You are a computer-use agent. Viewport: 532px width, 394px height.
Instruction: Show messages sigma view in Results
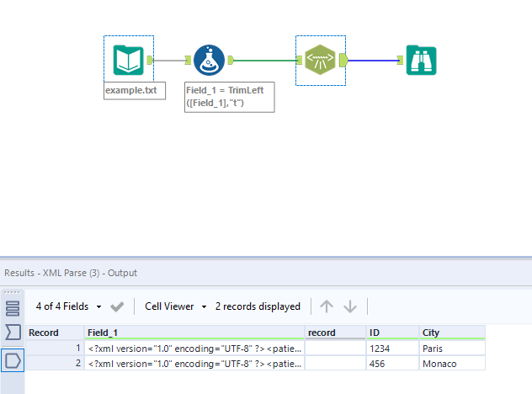[x=13, y=332]
